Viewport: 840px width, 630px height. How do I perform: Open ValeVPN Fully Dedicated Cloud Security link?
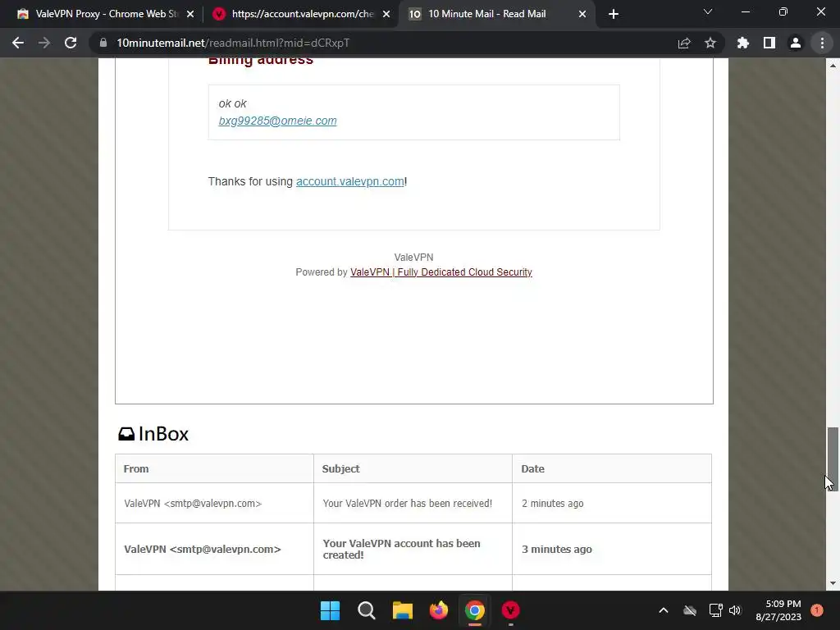pos(441,272)
